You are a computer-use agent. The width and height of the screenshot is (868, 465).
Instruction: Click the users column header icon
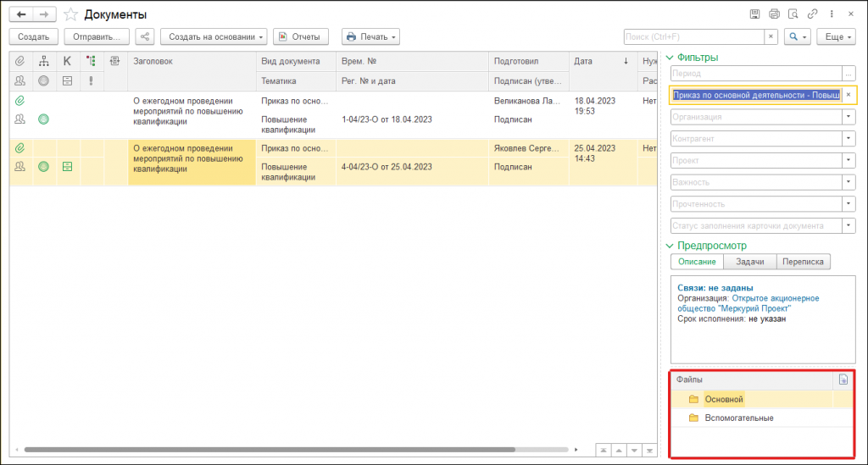pos(20,80)
